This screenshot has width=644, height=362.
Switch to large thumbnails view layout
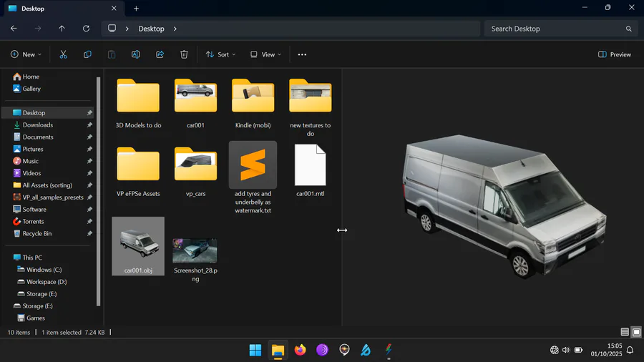pyautogui.click(x=636, y=332)
